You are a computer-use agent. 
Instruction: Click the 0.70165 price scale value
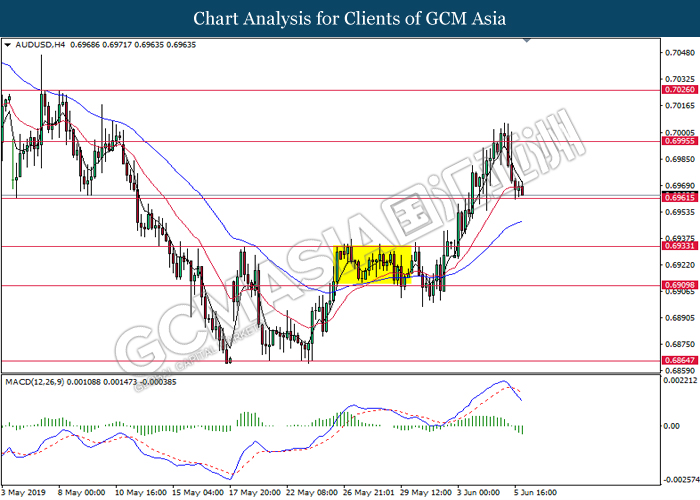tap(680, 106)
